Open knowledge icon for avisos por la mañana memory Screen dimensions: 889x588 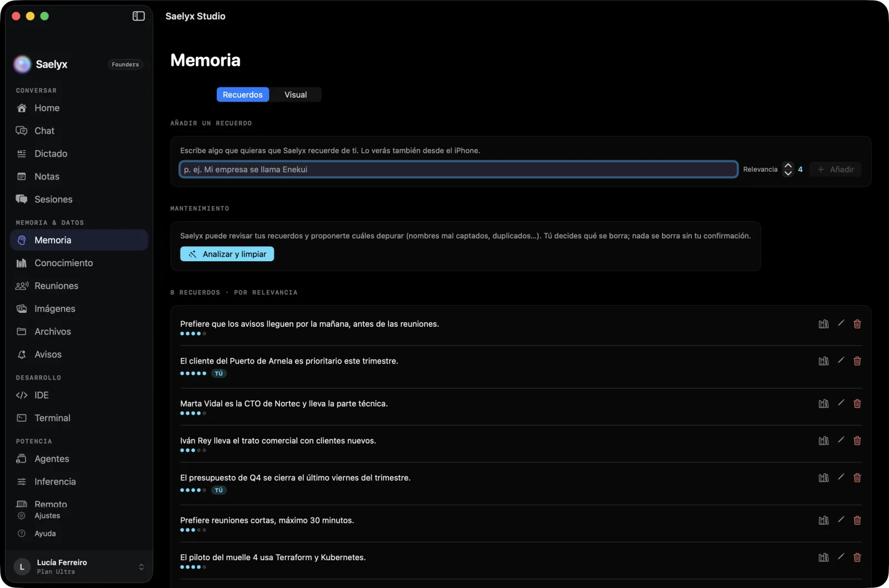point(823,324)
